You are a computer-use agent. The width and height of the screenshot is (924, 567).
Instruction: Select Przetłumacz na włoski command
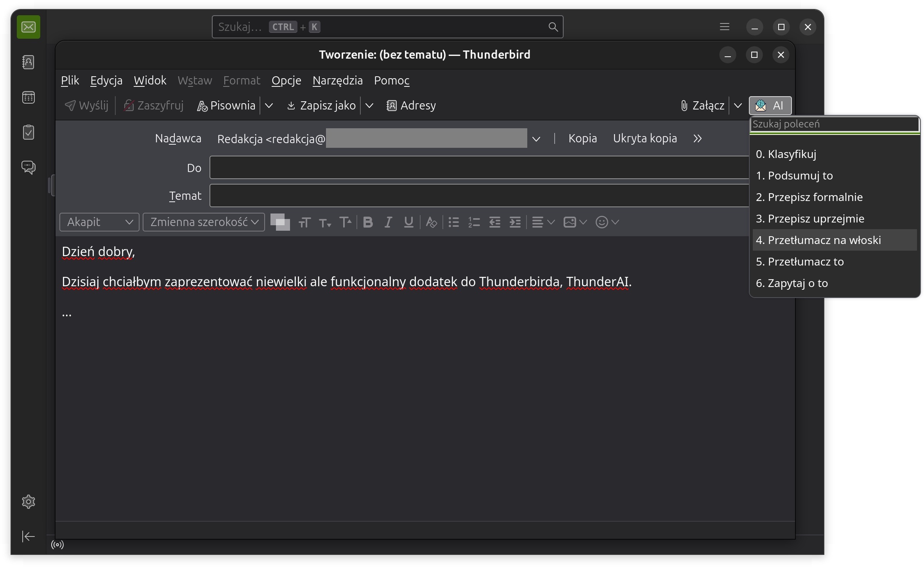coord(818,240)
